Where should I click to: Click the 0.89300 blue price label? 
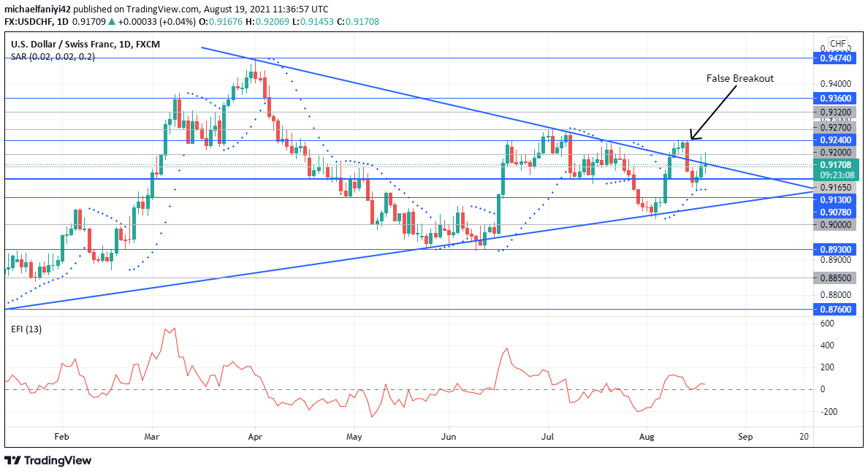coord(835,250)
